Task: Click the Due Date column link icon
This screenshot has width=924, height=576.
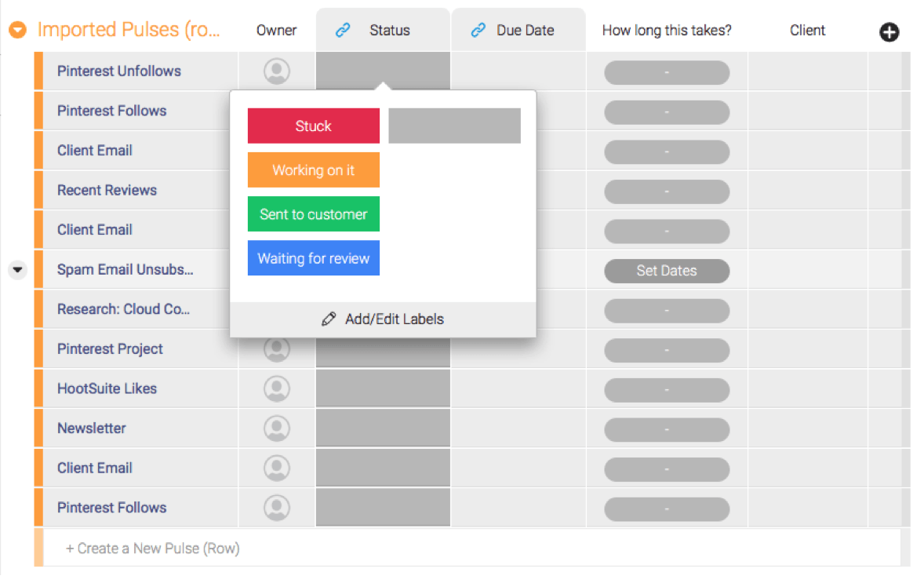Action: [478, 30]
